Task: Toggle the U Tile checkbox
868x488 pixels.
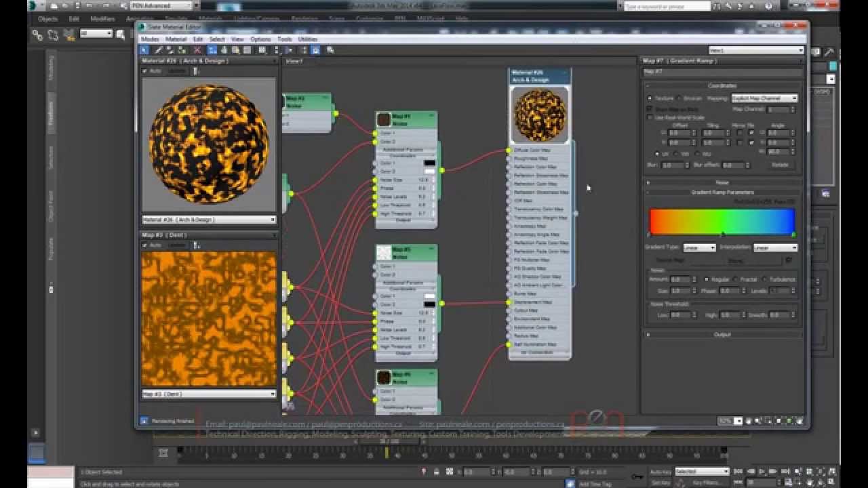Action: 751,134
